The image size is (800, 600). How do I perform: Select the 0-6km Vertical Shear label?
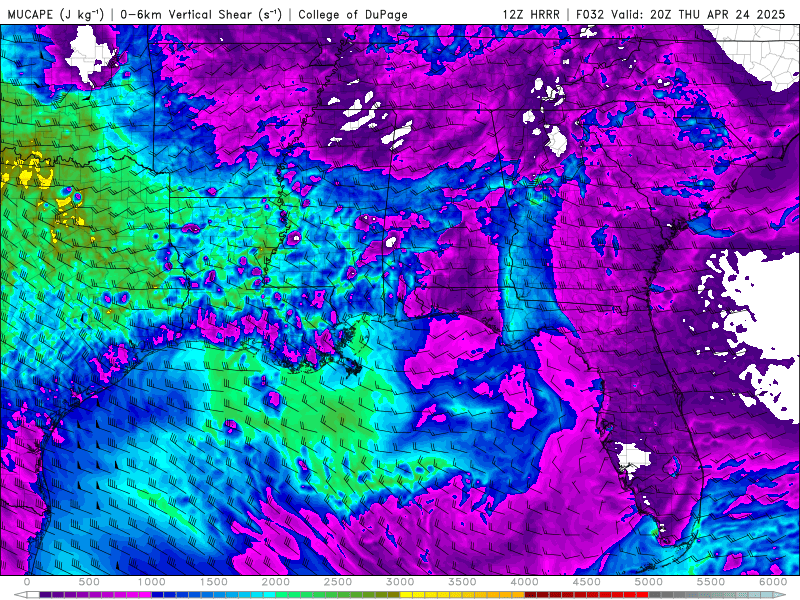201,14
